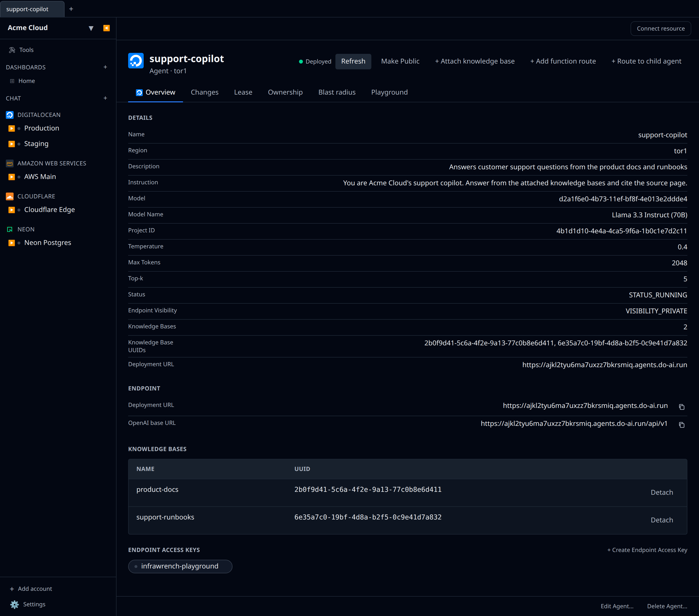Image resolution: width=699 pixels, height=616 pixels.
Task: Detach the product-docs knowledge base
Action: pyautogui.click(x=661, y=492)
